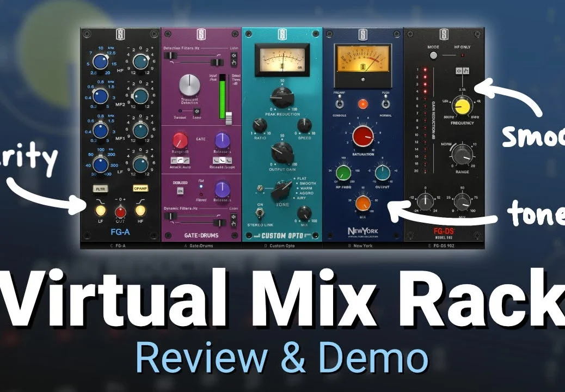Click the teal HF gain knob on FG-A
The image size is (565, 392).
coord(140,62)
